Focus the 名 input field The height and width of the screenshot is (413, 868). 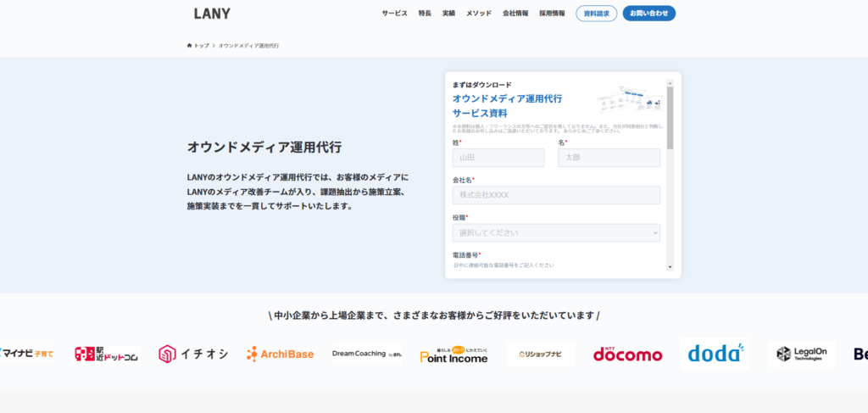609,158
